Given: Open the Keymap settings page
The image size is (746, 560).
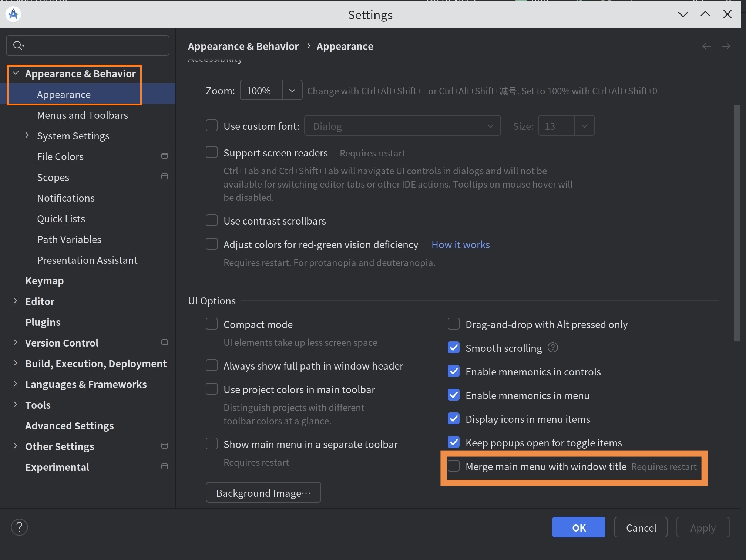Looking at the screenshot, I should [x=44, y=281].
